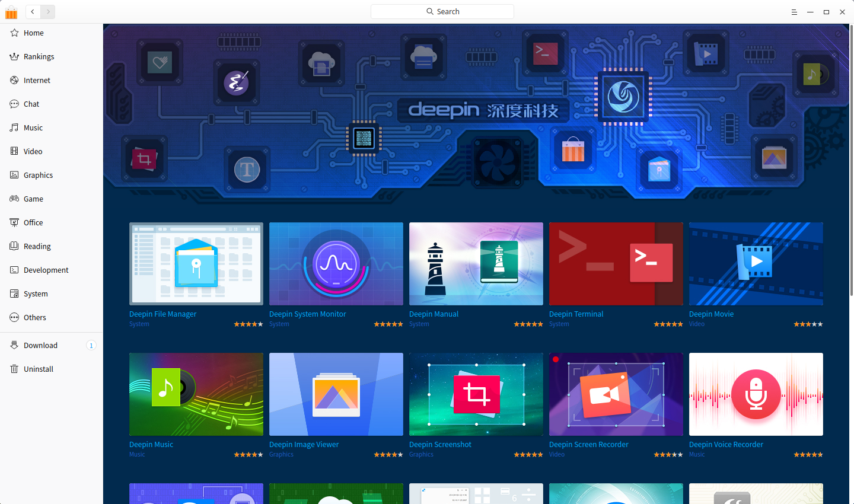
Task: Click the Deepin Movie title link
Action: pyautogui.click(x=711, y=314)
